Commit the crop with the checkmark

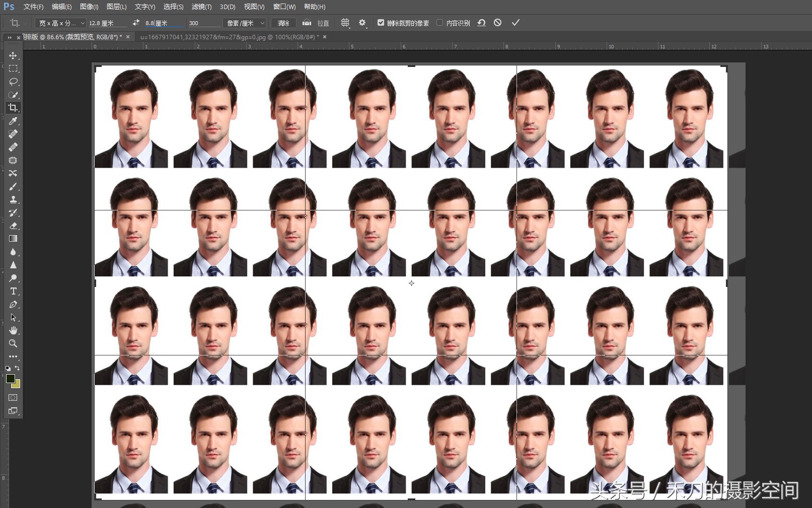[x=515, y=23]
